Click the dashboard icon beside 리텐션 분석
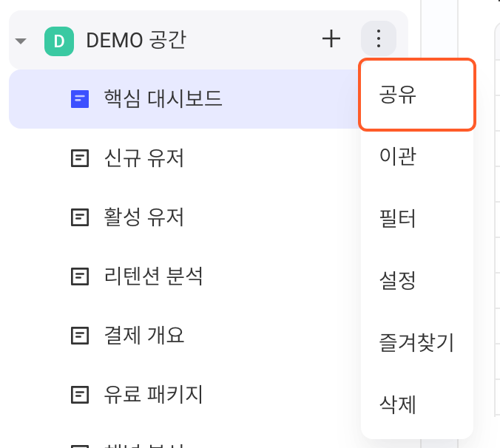Image resolution: width=500 pixels, height=448 pixels. [80, 276]
